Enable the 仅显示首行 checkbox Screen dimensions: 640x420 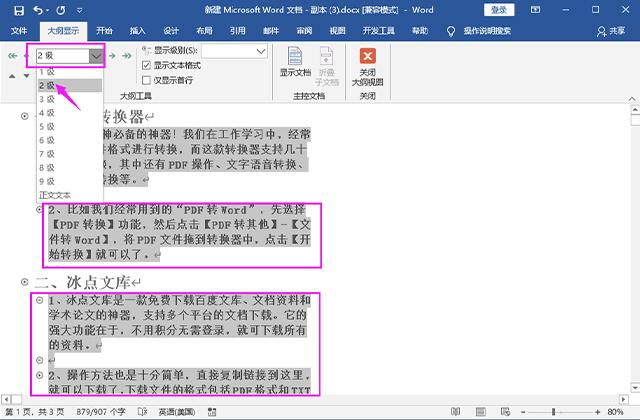[146, 80]
